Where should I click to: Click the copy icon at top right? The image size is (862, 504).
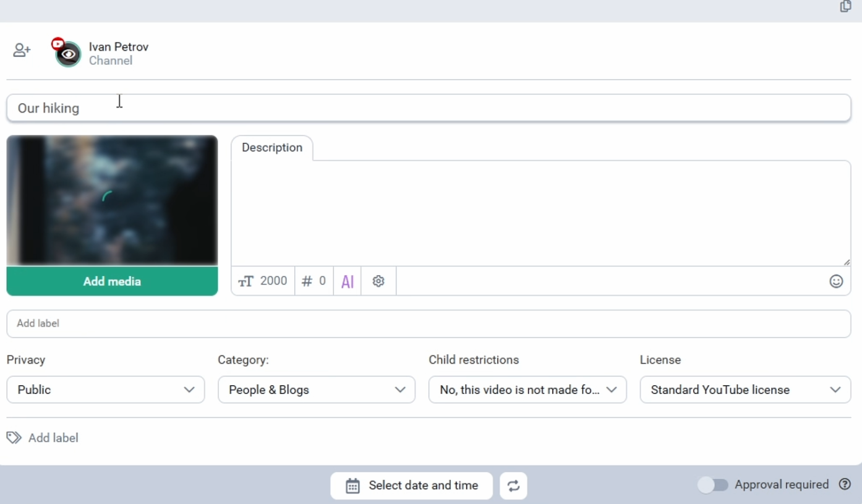pos(845,7)
